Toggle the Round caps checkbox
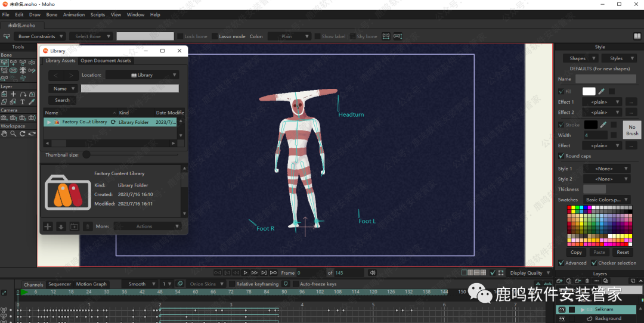 point(561,156)
